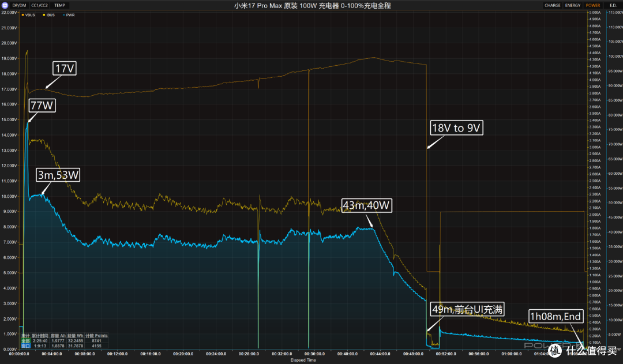623x364 pixels.
Task: Click the 计数 Points column header
Action: click(96, 336)
